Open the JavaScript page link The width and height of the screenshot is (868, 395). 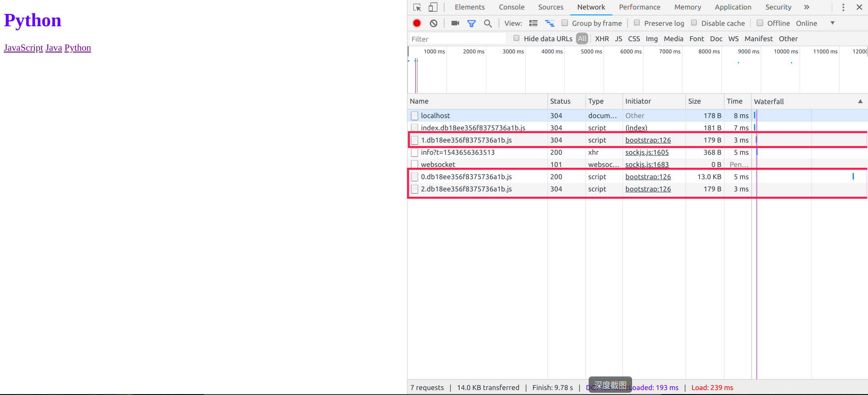click(x=24, y=48)
